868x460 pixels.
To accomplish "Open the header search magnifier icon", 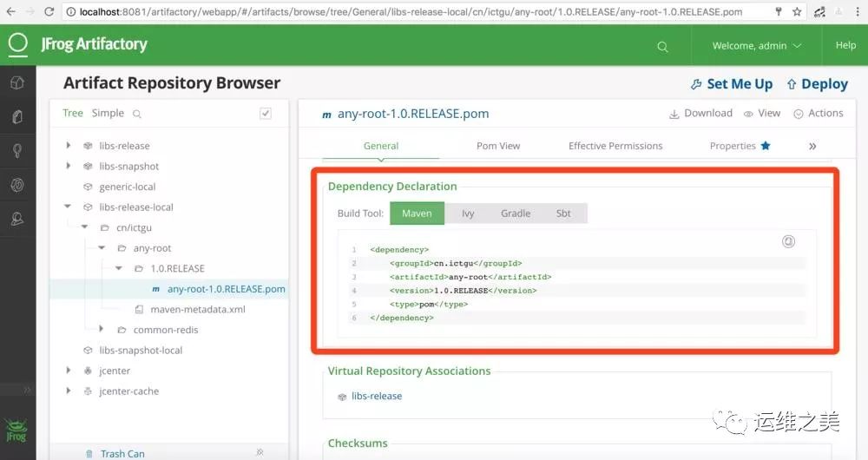I will (x=662, y=47).
